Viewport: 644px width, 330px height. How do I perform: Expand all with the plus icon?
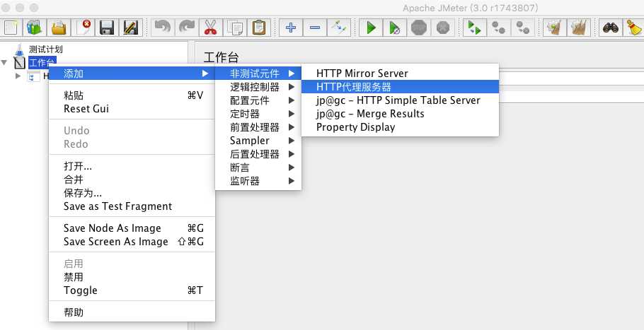coord(291,28)
